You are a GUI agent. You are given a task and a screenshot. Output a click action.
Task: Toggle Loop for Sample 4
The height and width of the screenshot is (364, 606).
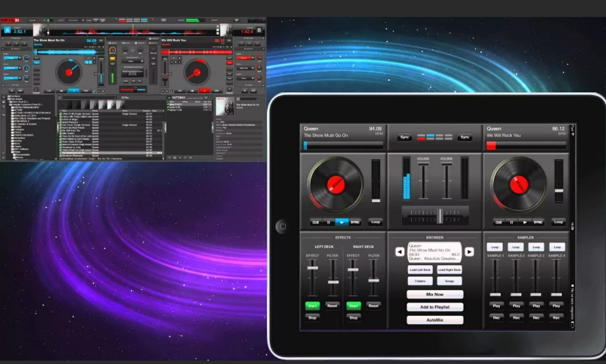(x=557, y=248)
